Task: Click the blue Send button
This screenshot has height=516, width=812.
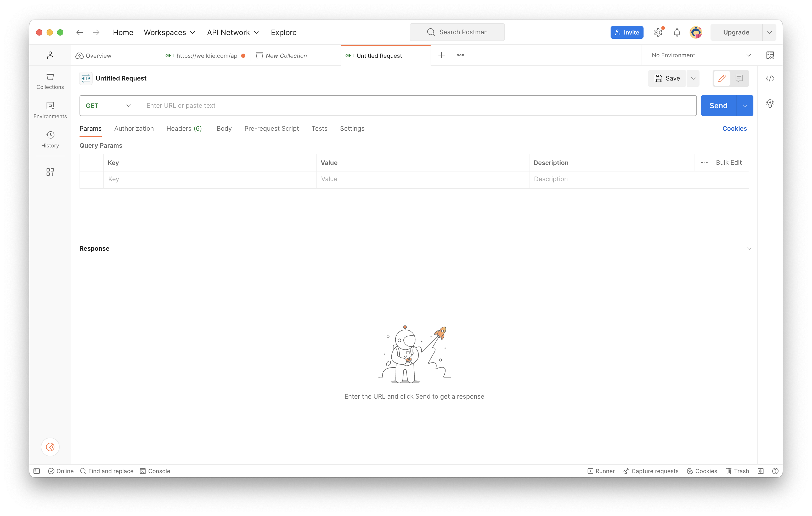Action: click(718, 106)
